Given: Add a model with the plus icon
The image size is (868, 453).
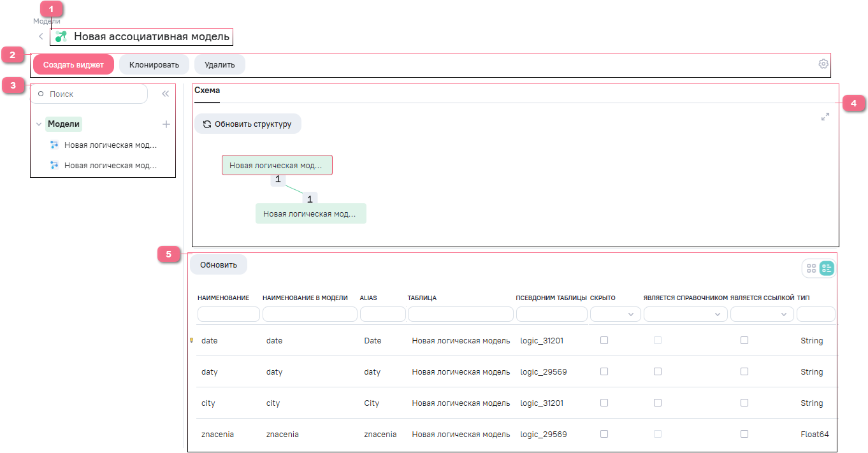Looking at the screenshot, I should coord(166,124).
